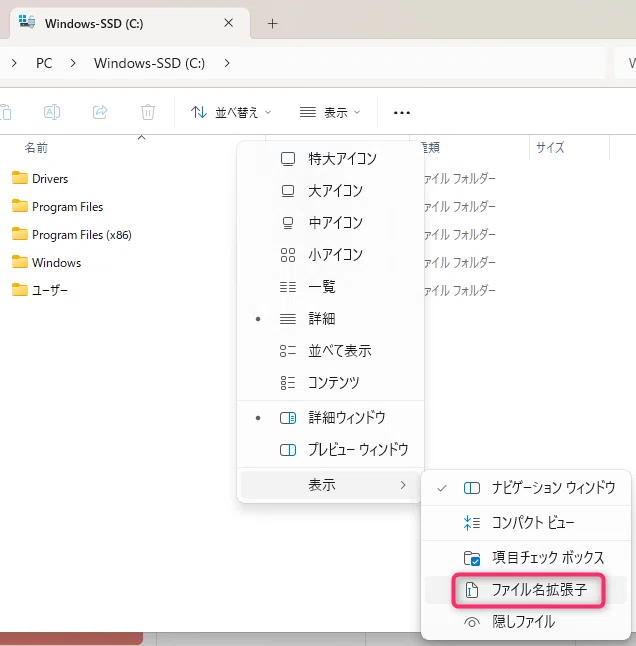Open the 表示 view dropdown in toolbar
The height and width of the screenshot is (646, 636).
point(330,112)
